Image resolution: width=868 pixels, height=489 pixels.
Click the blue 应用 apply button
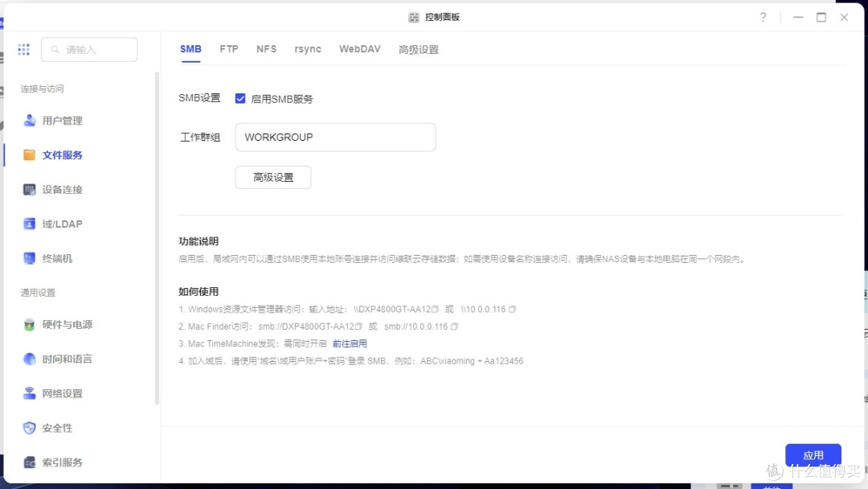click(x=813, y=455)
